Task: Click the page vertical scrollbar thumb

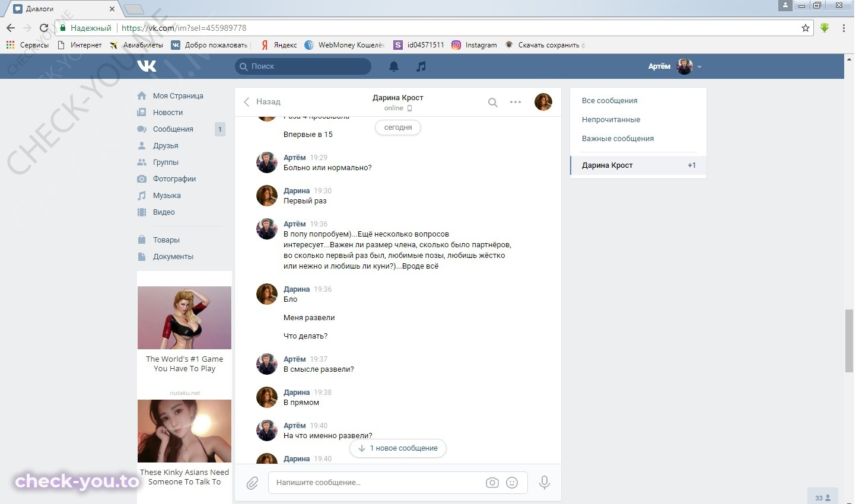Action: point(849,341)
